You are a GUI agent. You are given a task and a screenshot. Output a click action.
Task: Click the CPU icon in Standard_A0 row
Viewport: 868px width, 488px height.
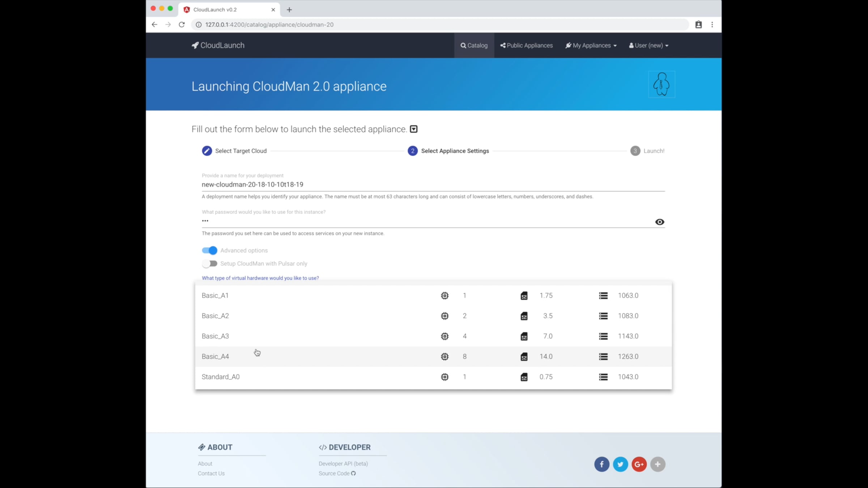pyautogui.click(x=445, y=377)
